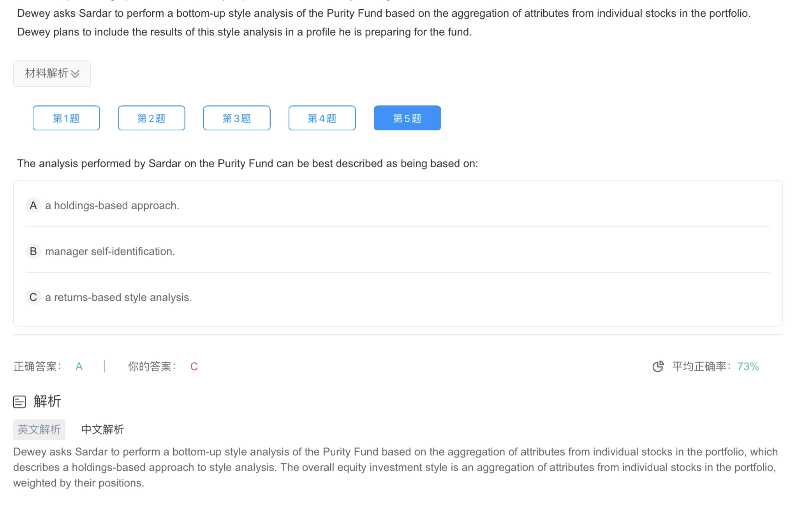Image resolution: width=812 pixels, height=507 pixels.
Task: Select option A circle letter
Action: [x=33, y=205]
